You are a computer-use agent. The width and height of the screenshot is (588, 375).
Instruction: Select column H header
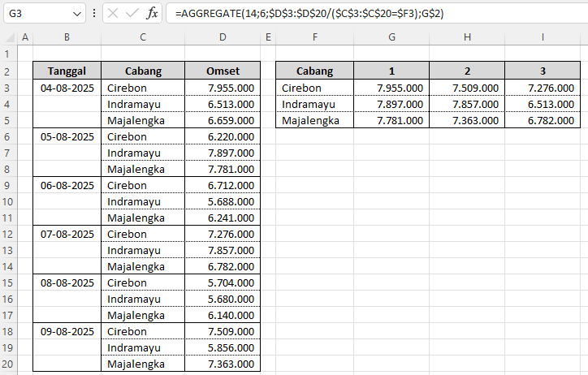pos(467,37)
